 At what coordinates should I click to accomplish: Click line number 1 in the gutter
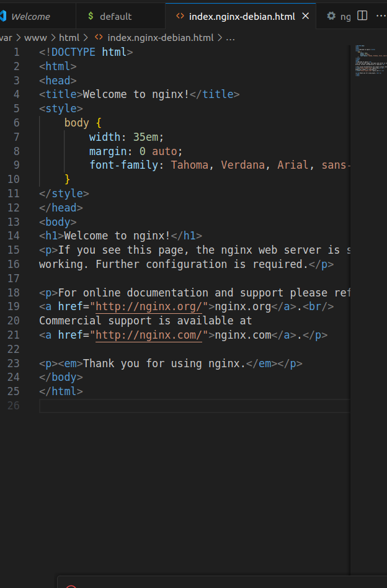pyautogui.click(x=16, y=52)
